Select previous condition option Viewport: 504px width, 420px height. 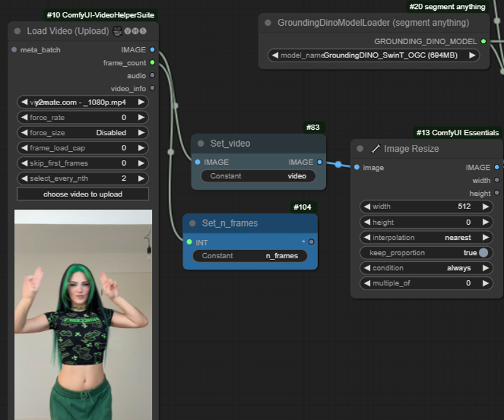click(x=367, y=268)
